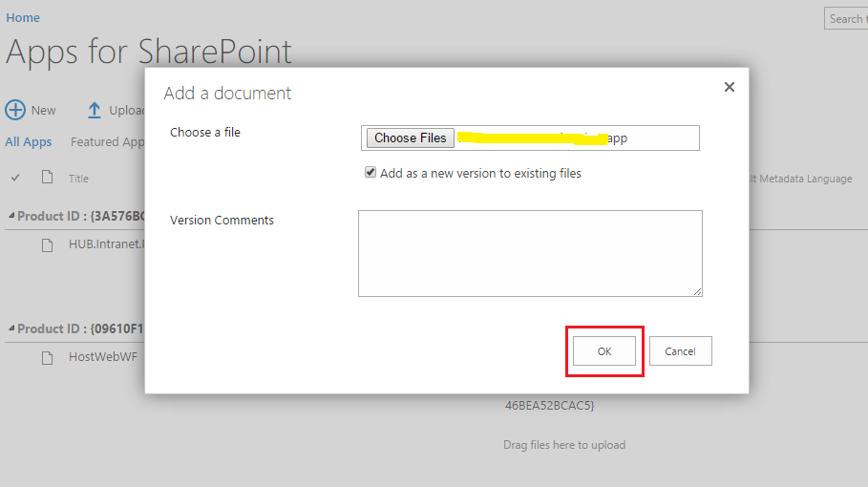The width and height of the screenshot is (868, 487).
Task: Uncheck Add as a new version checkbox
Action: pos(370,172)
